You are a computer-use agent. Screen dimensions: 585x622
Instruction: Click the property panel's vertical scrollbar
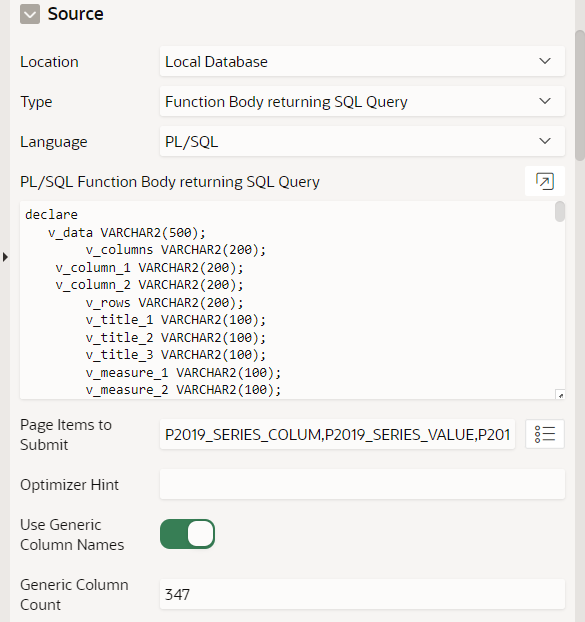(x=580, y=95)
